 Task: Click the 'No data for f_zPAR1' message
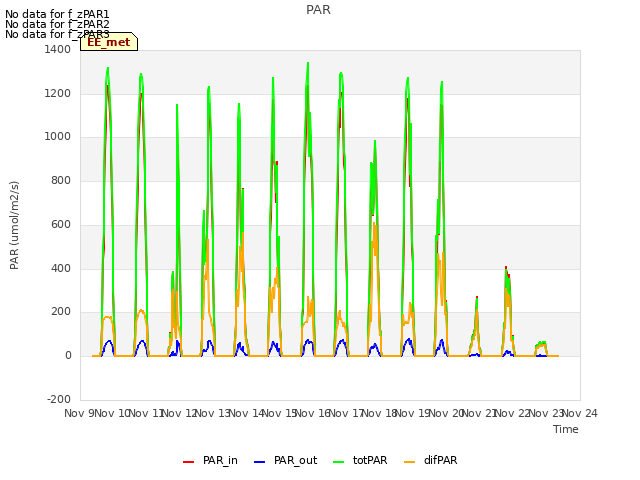tap(57, 14)
